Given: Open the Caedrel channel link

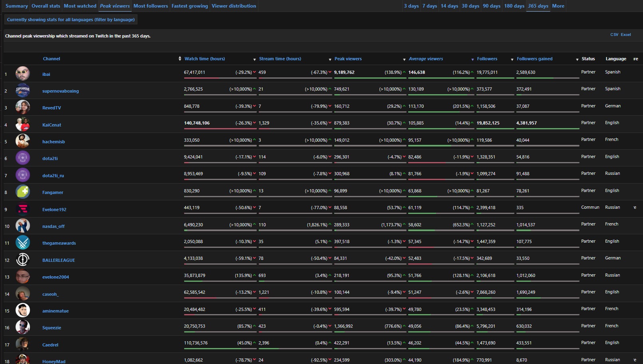Looking at the screenshot, I should tap(50, 345).
